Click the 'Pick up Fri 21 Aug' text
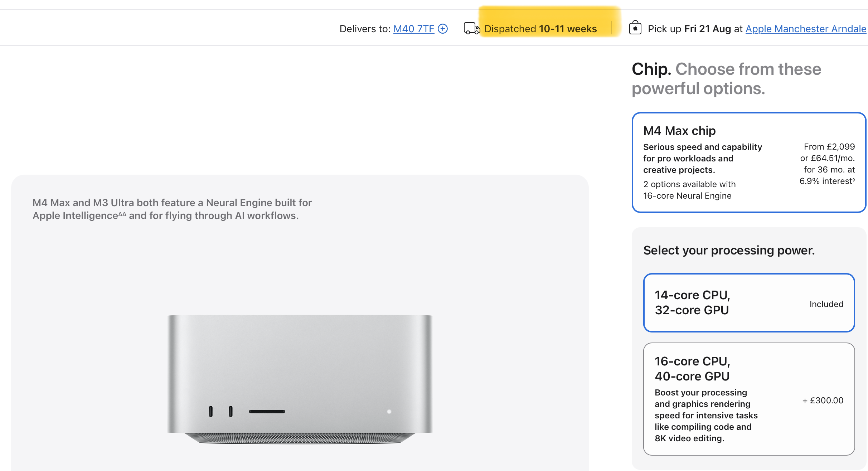Screen dimensions: 868x471 click(689, 29)
